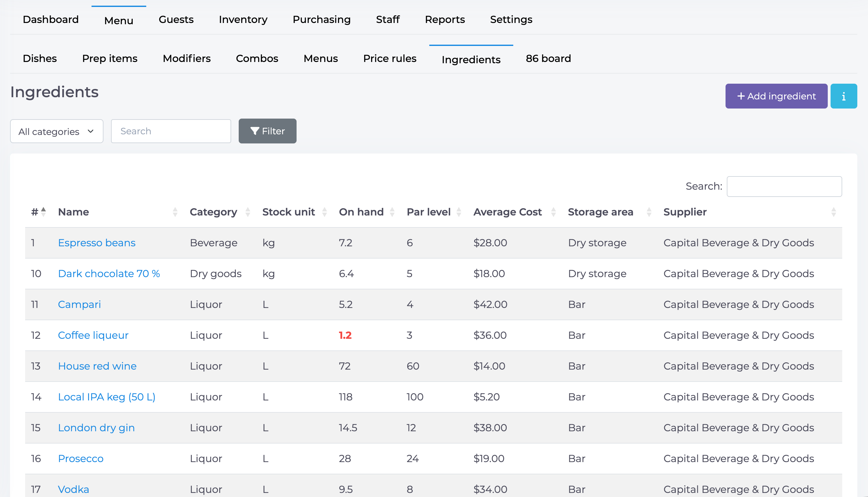
Task: Open the Menus sub-tab
Action: tap(321, 59)
